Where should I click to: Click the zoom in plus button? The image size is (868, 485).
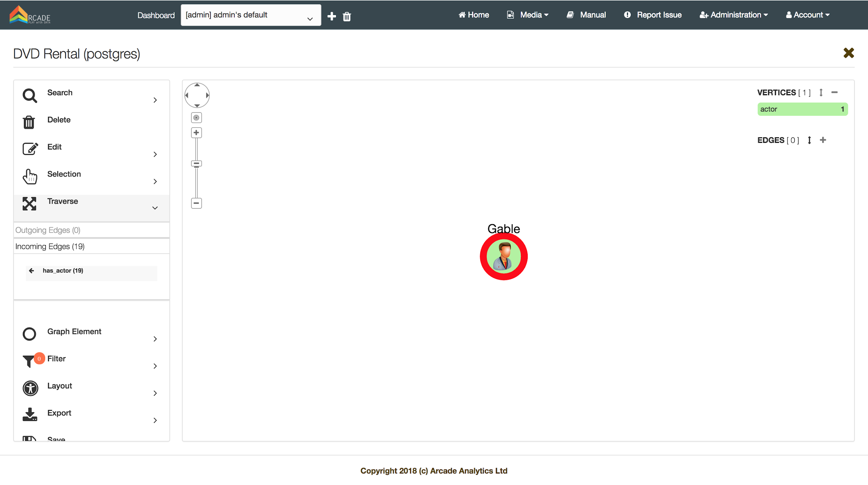(x=196, y=133)
